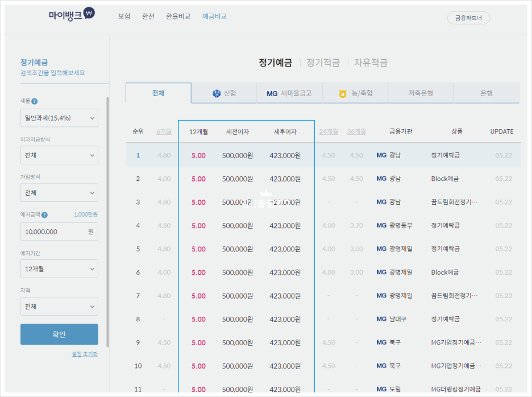
Task: Click 광명동부 institution name
Action: tap(401, 225)
